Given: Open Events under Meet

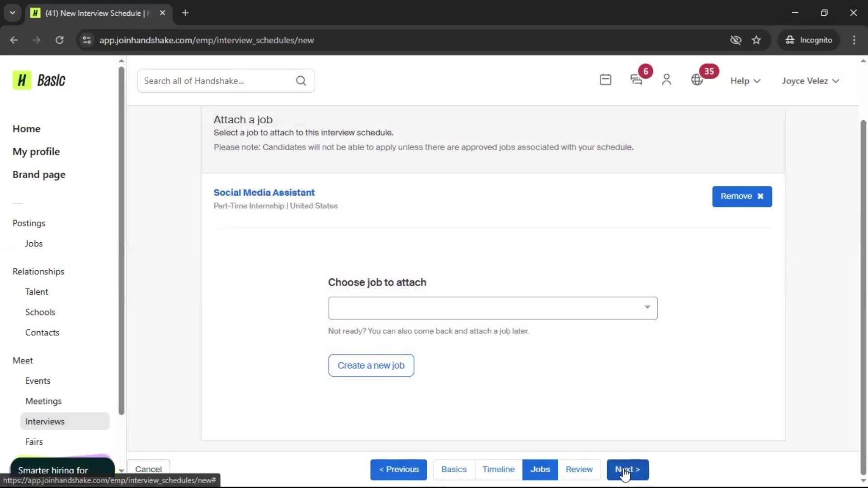Looking at the screenshot, I should point(38,381).
